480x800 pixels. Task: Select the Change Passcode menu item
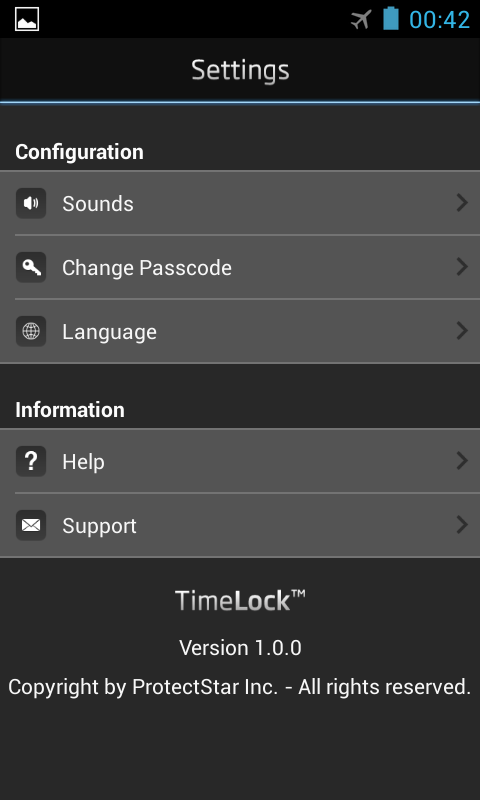tap(240, 267)
